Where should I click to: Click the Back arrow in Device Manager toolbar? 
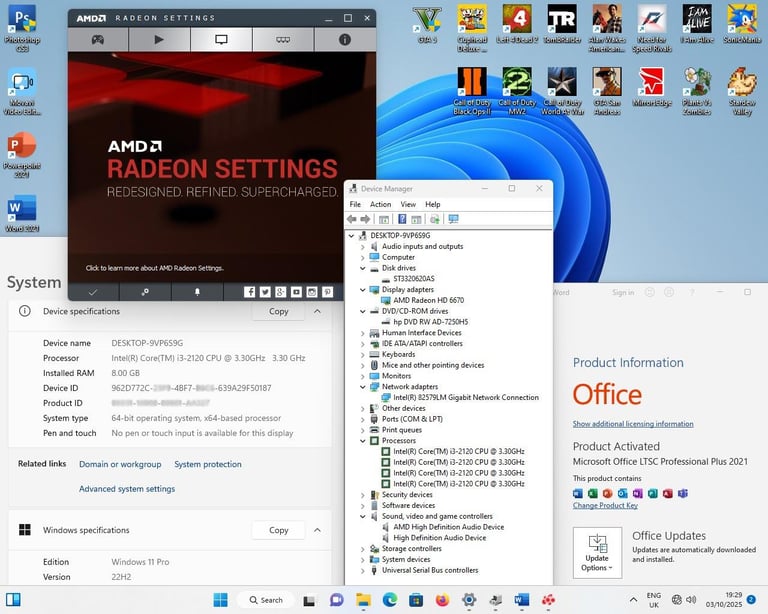click(352, 219)
